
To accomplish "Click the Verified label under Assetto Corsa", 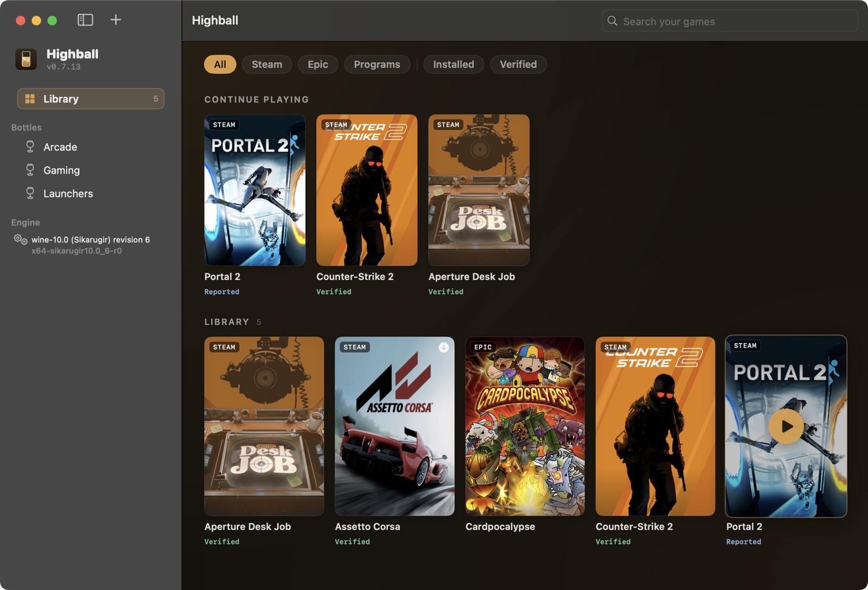I will click(x=352, y=542).
